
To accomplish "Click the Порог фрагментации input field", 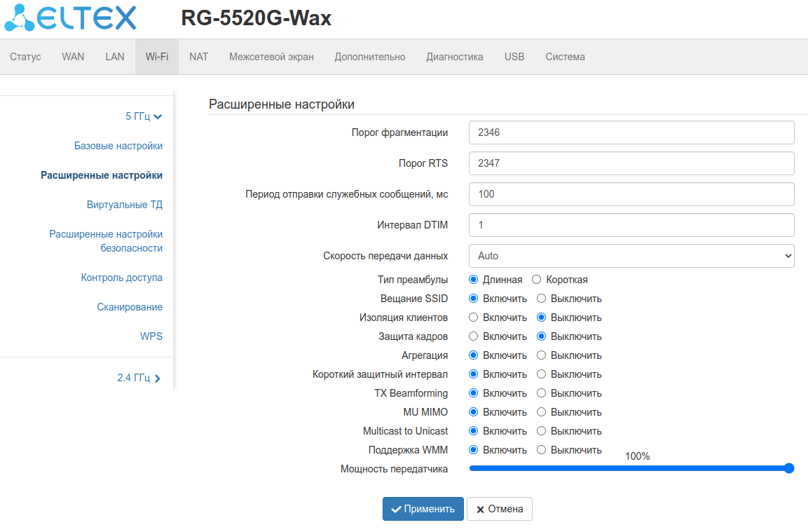I will [x=631, y=132].
